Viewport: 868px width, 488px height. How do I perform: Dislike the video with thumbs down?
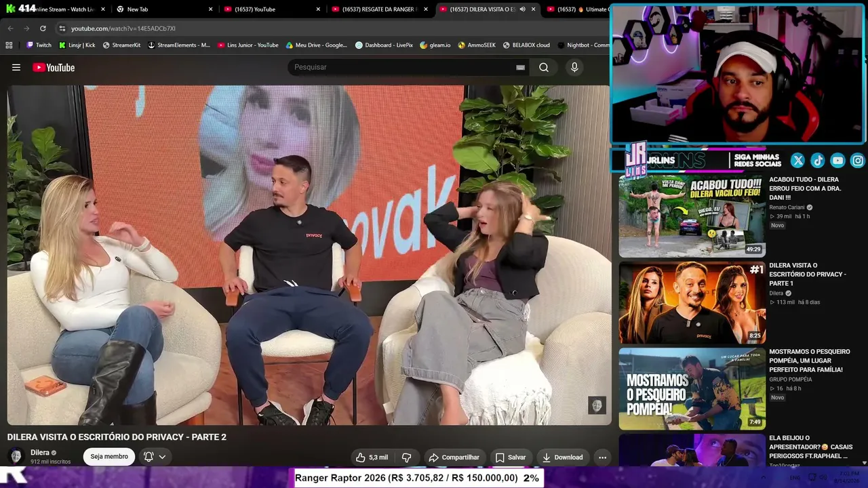click(407, 457)
